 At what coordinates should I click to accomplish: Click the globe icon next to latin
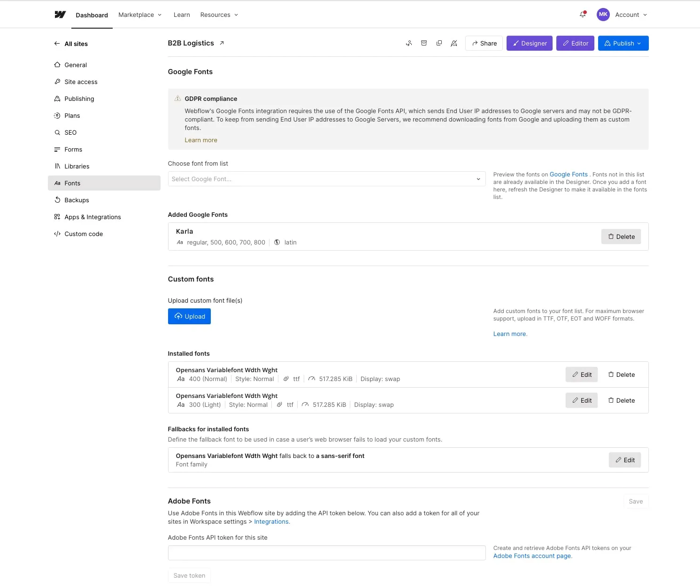point(277,242)
